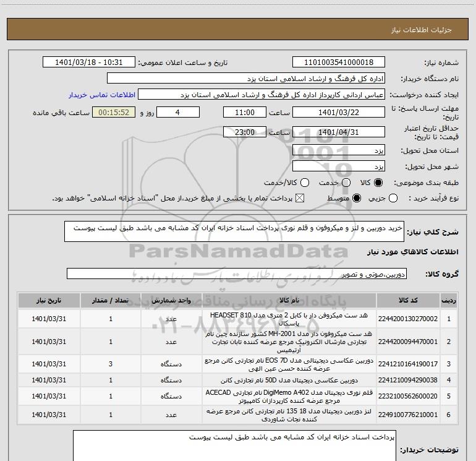Click goods group field دوربین،صوتی و تصویر
This screenshot has height=461, width=476.
point(237,274)
